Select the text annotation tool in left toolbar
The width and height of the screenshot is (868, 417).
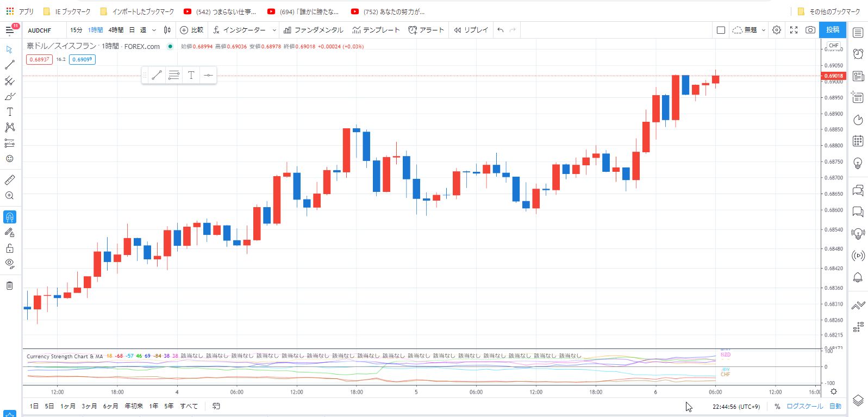(9, 112)
